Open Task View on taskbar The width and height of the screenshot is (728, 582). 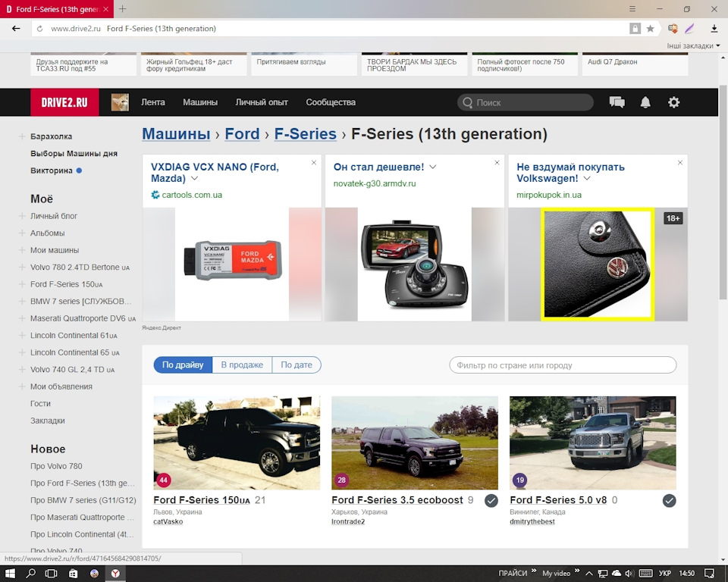click(51, 573)
